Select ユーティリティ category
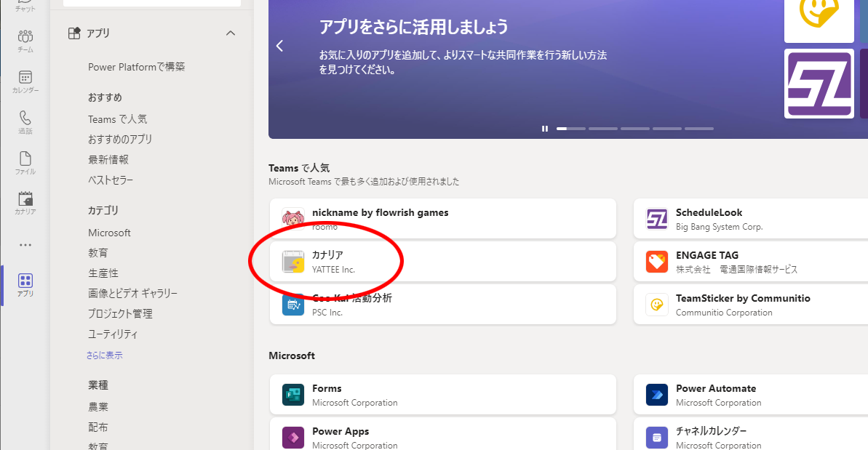The image size is (868, 450). [113, 334]
